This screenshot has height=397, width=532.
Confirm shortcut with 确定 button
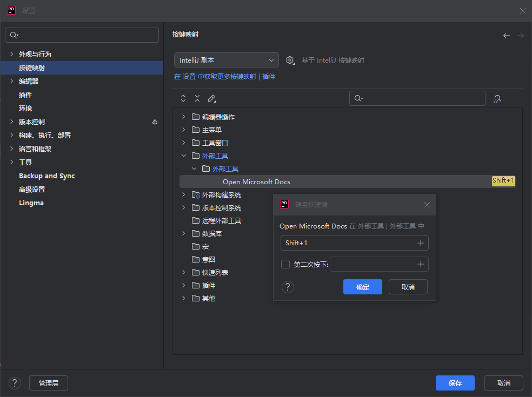[x=362, y=287]
